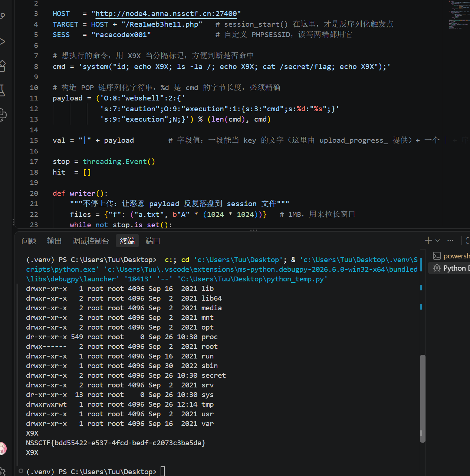470x476 pixels.
Task: Click the "racecodex001" string on line 5
Action: coord(121,34)
